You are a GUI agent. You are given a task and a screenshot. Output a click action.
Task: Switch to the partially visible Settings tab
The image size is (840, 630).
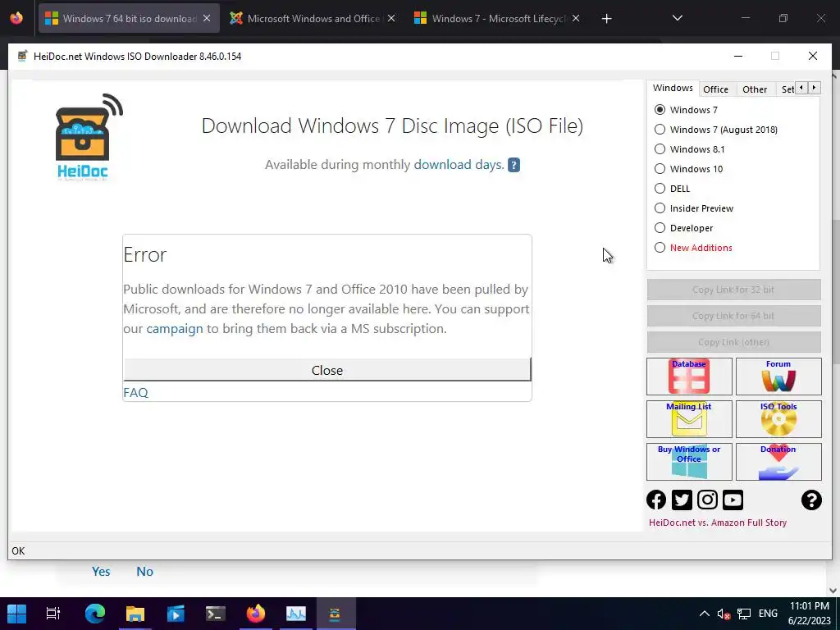coord(787,89)
